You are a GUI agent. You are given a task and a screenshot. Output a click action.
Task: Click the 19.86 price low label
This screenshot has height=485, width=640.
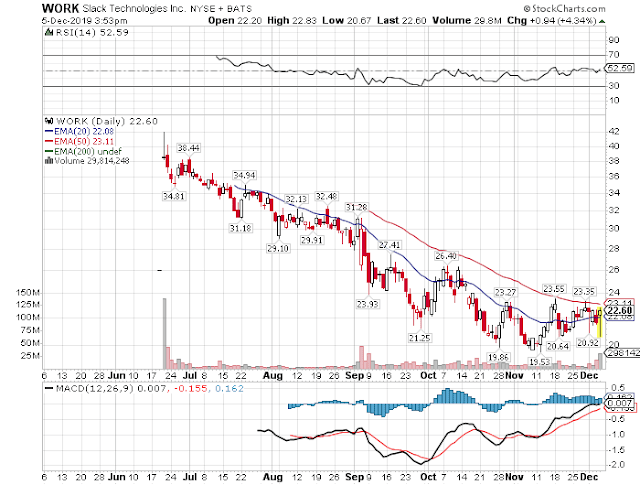pos(498,357)
